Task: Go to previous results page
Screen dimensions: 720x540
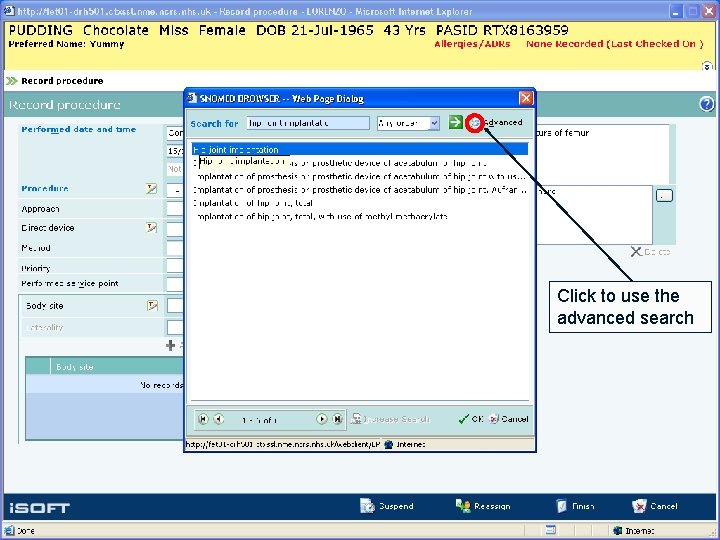Action: point(219,419)
